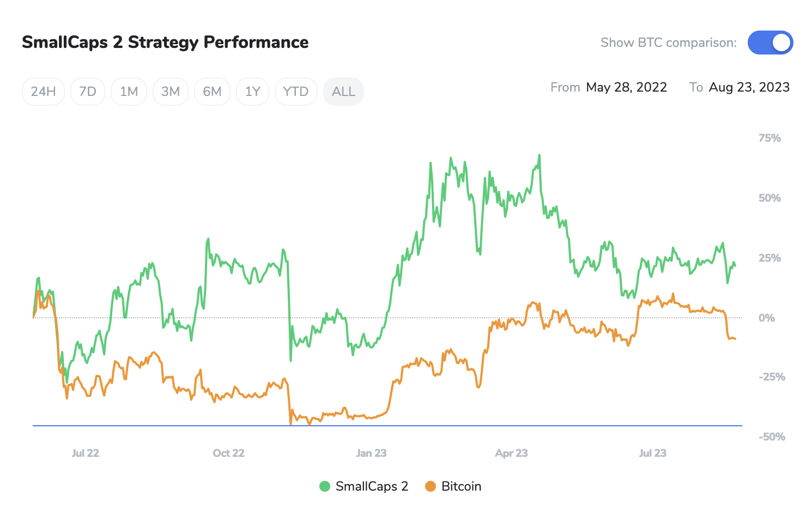This screenshot has width=812, height=507.
Task: Click the orange Bitcoin legend dot
Action: click(431, 486)
